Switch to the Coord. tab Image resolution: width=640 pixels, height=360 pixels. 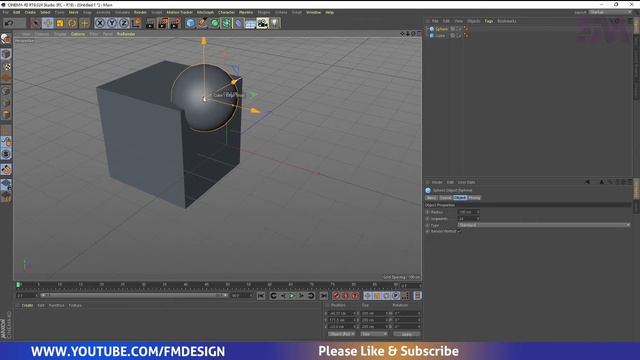click(x=445, y=198)
